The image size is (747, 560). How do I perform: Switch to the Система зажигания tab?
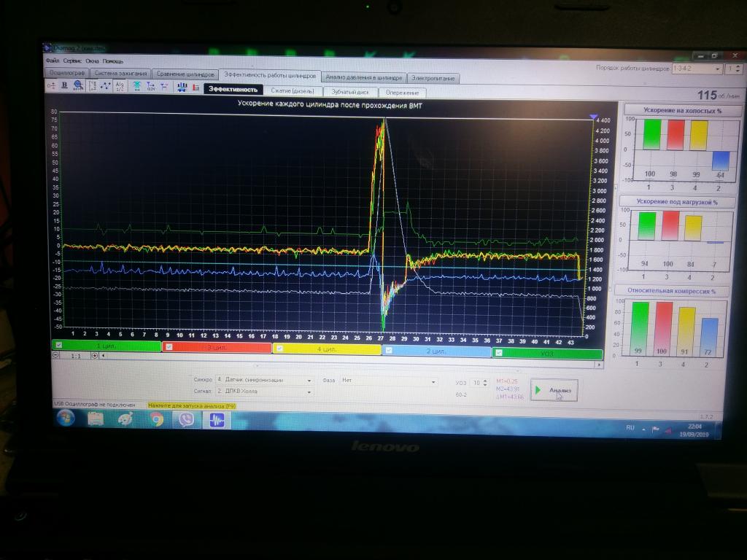[120, 74]
